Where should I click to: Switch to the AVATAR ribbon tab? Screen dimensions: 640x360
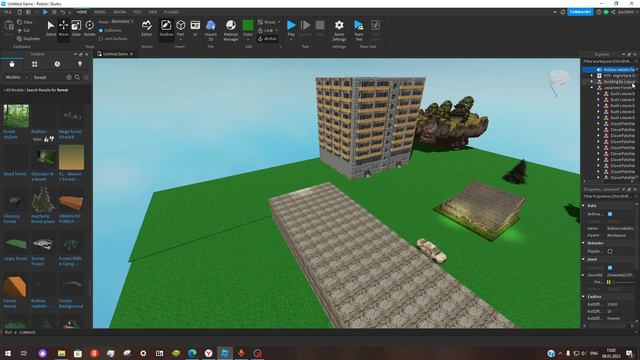(x=120, y=12)
